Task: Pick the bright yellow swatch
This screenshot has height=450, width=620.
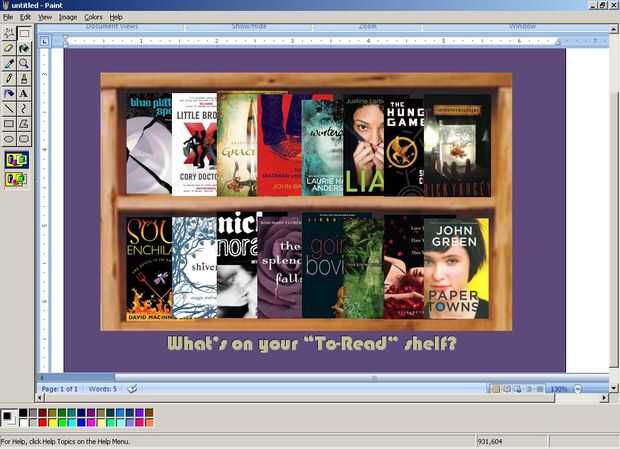Action: coord(52,422)
